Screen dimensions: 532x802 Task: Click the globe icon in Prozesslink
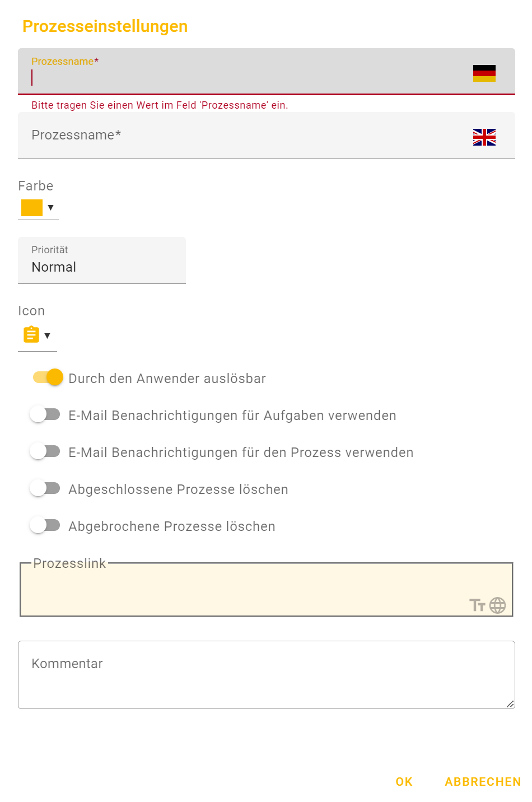click(497, 605)
